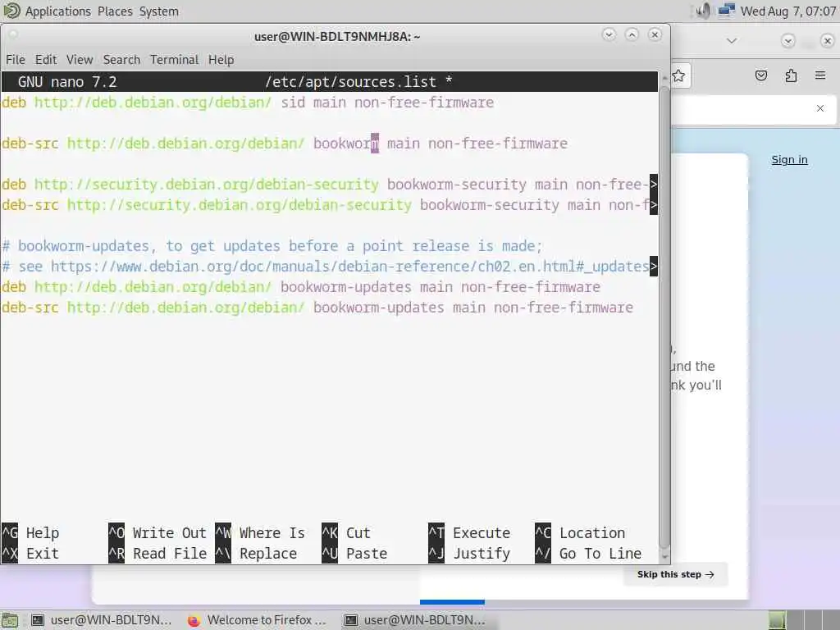Click 'bookworm-security' on the deb security line

[x=456, y=185]
